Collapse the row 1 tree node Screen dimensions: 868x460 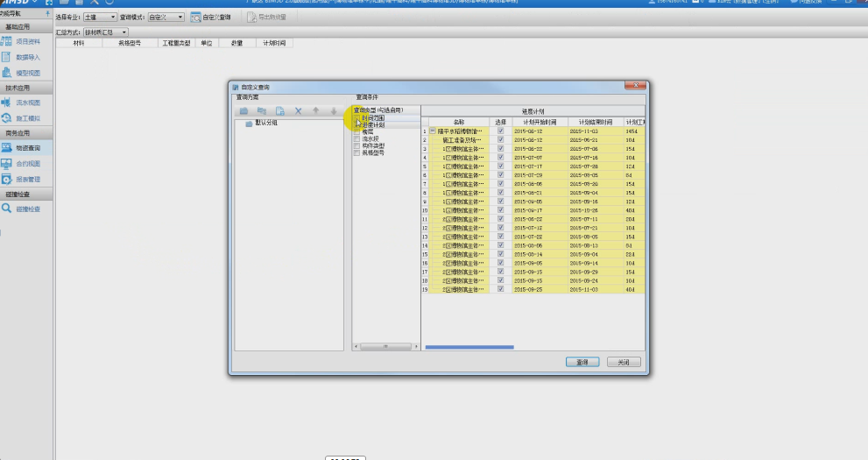tap(433, 131)
